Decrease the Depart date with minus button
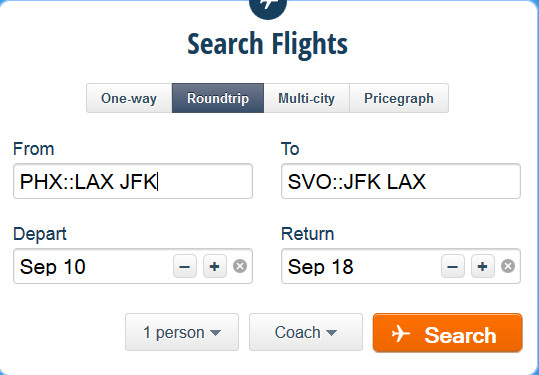This screenshot has height=375, width=539. [185, 266]
